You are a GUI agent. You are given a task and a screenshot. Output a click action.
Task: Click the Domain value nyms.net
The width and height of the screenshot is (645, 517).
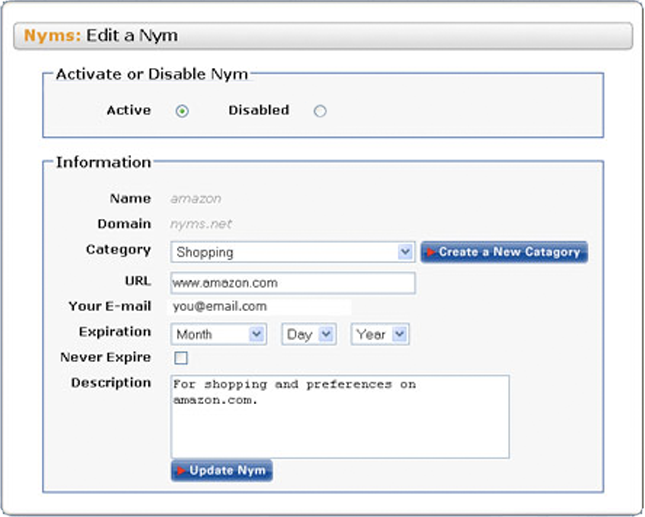(x=199, y=225)
